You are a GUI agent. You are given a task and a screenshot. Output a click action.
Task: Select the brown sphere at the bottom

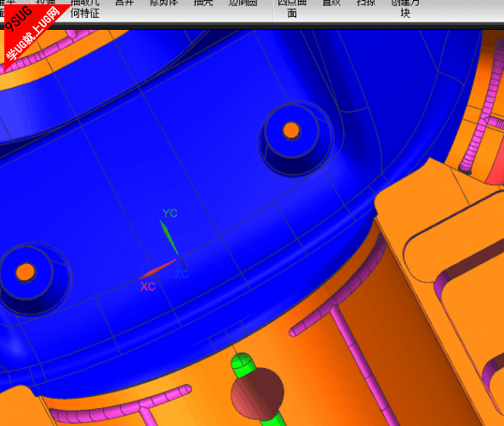click(x=257, y=394)
